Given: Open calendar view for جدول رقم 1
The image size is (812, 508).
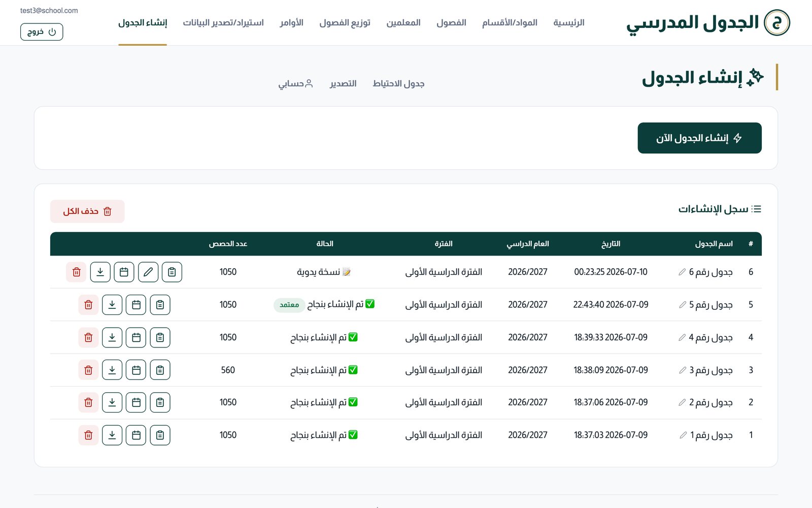Looking at the screenshot, I should [136, 435].
